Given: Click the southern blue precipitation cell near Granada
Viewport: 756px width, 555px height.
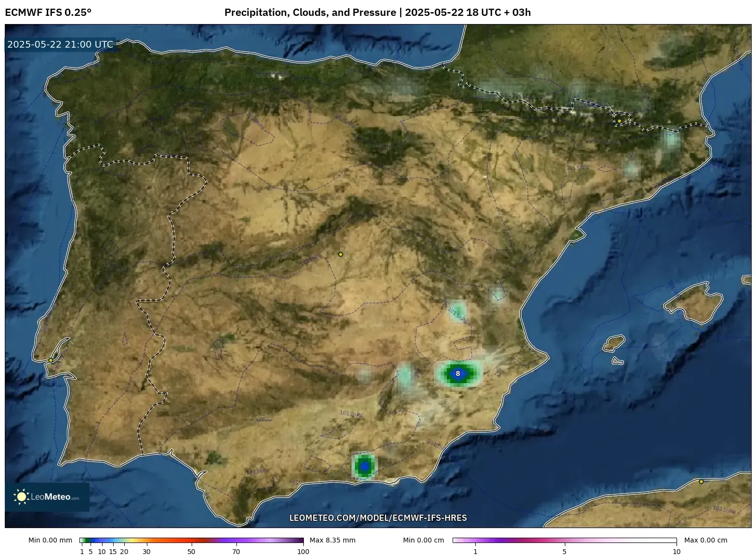Looking at the screenshot, I should (365, 466).
